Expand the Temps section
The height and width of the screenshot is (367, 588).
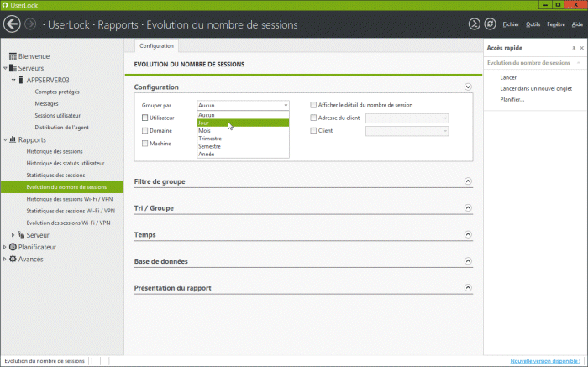468,234
